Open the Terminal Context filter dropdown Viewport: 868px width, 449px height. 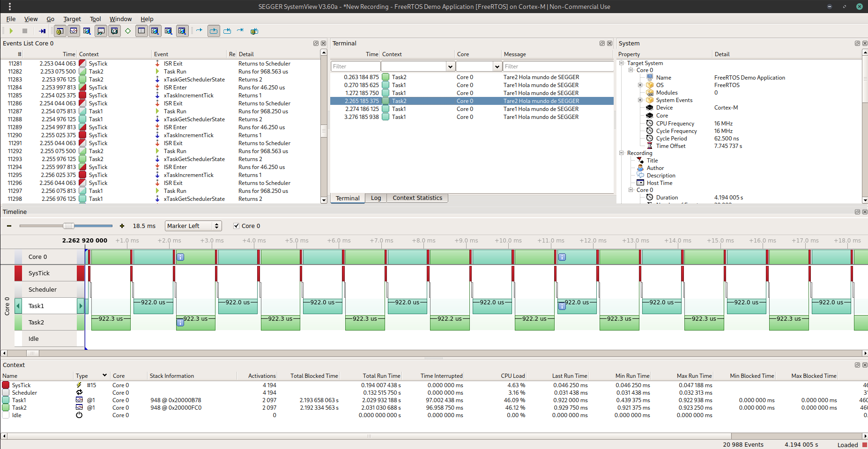(x=450, y=66)
